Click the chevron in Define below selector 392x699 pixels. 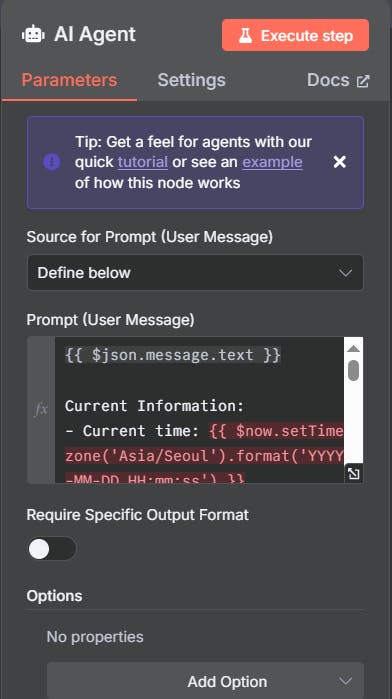pos(345,273)
